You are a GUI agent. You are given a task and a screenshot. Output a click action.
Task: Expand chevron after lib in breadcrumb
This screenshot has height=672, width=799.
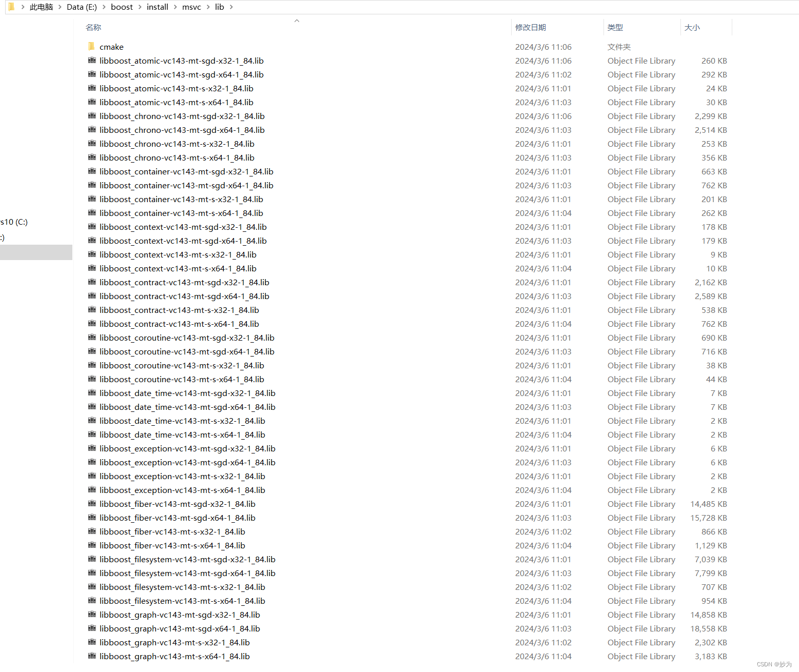231,7
